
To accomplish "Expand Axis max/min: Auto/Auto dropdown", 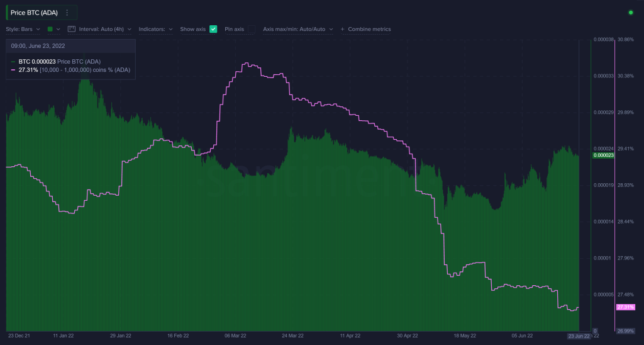I will pos(297,29).
